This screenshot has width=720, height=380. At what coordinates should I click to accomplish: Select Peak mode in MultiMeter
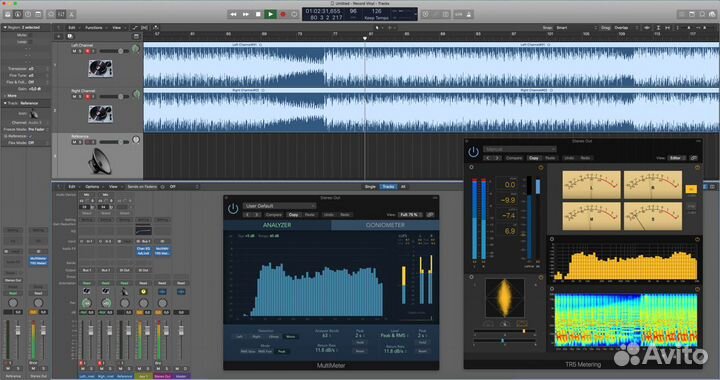click(281, 351)
